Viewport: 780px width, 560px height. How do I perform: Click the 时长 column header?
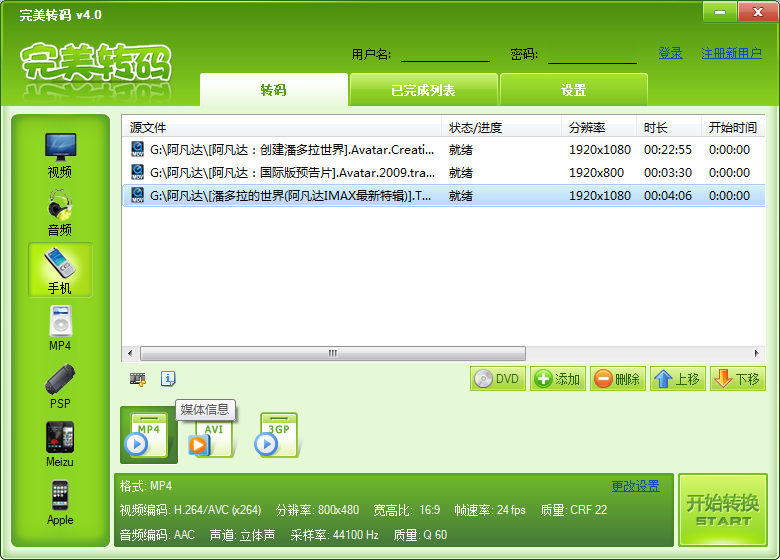click(x=669, y=127)
